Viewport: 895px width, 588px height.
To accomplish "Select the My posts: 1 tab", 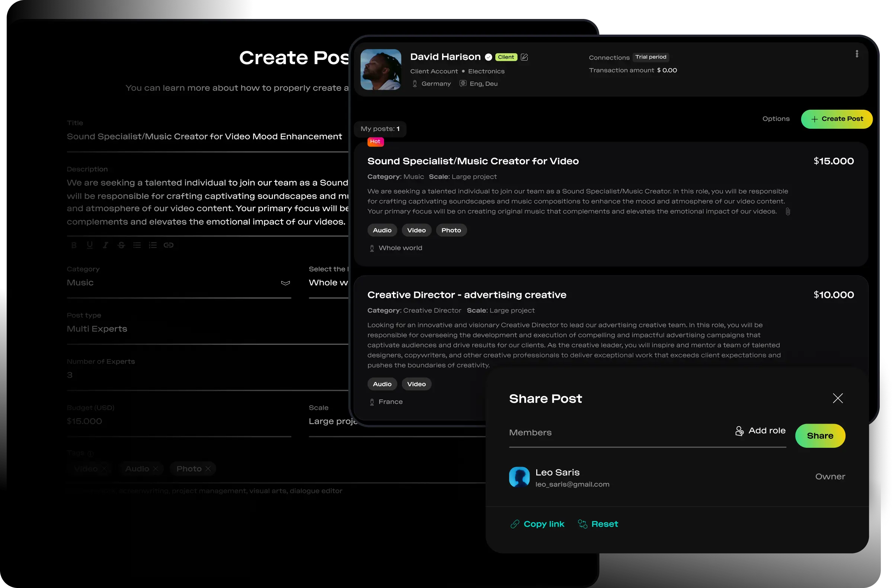I will (380, 129).
